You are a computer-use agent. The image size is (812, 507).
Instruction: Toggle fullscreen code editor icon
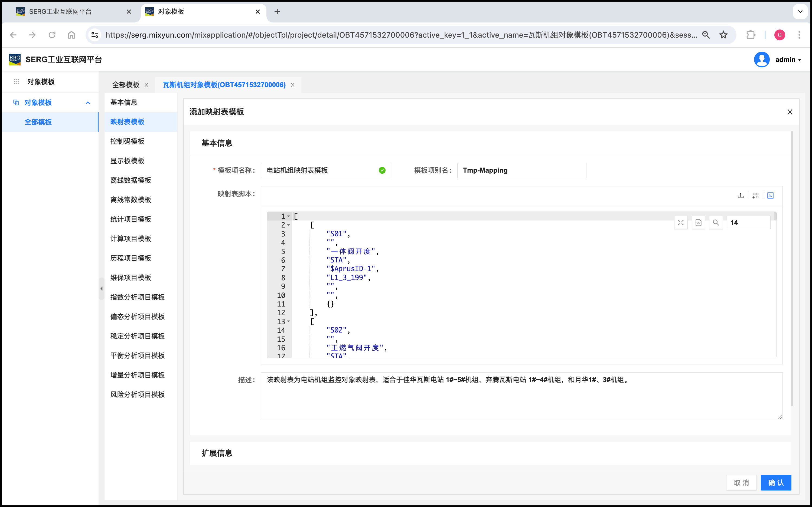coord(681,223)
